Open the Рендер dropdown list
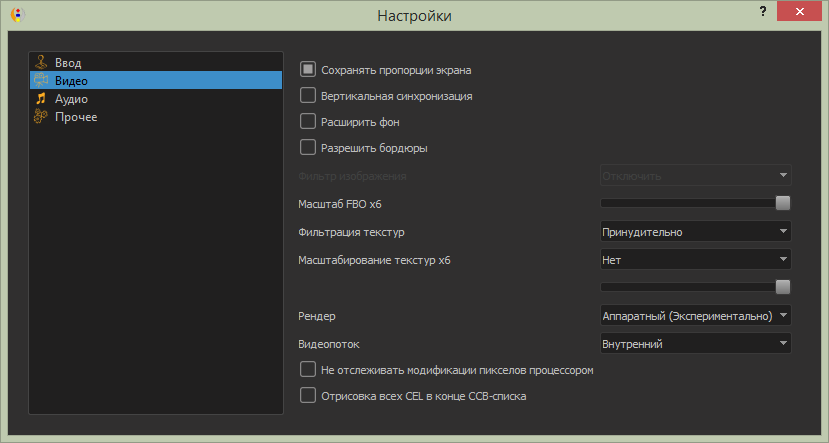Image resolution: width=829 pixels, height=443 pixels. pos(695,316)
